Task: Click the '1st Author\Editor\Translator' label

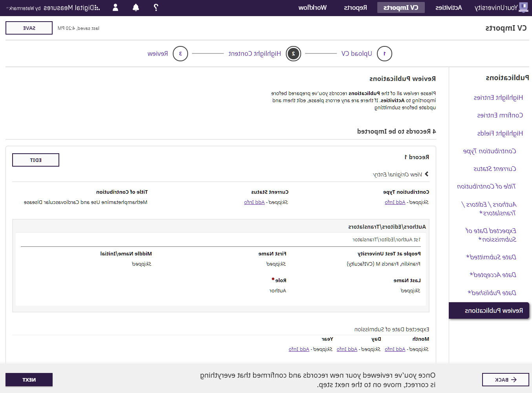Action: pyautogui.click(x=387, y=240)
